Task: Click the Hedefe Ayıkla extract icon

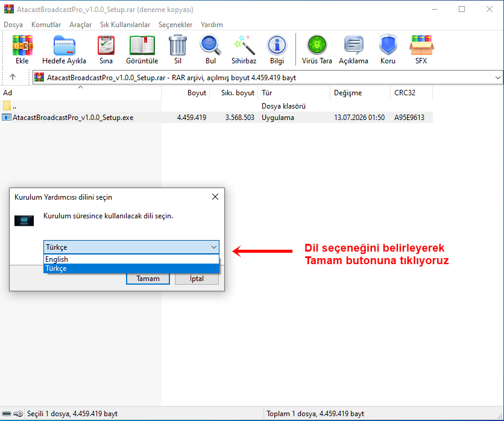Action: 65,45
